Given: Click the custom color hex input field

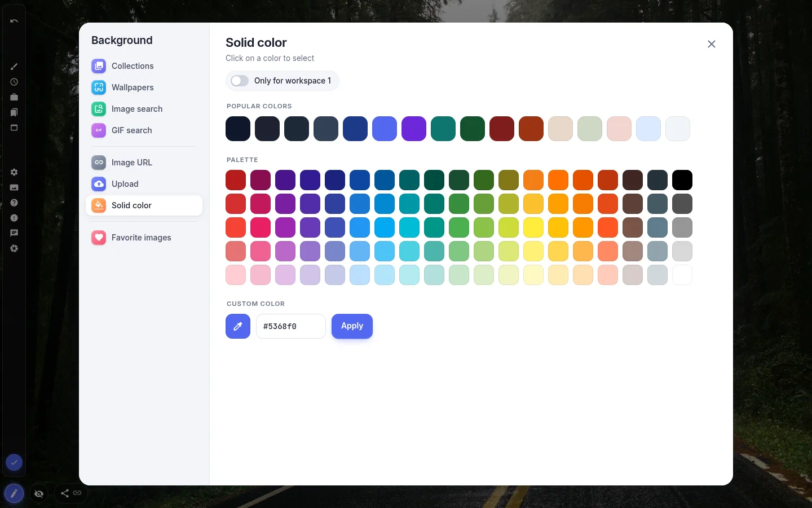Looking at the screenshot, I should tap(291, 326).
